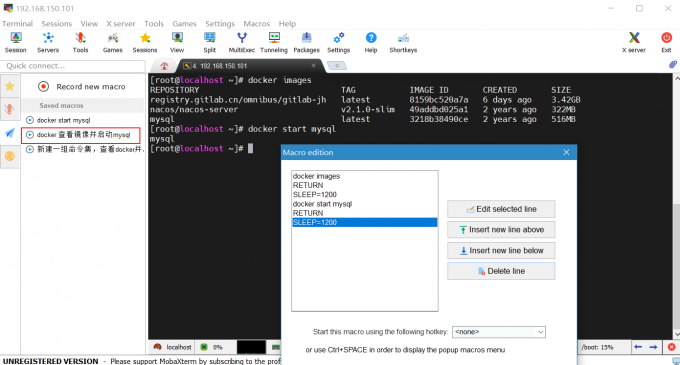Open the Terminal menu
Viewport: 680px width, 365px height.
click(x=17, y=23)
